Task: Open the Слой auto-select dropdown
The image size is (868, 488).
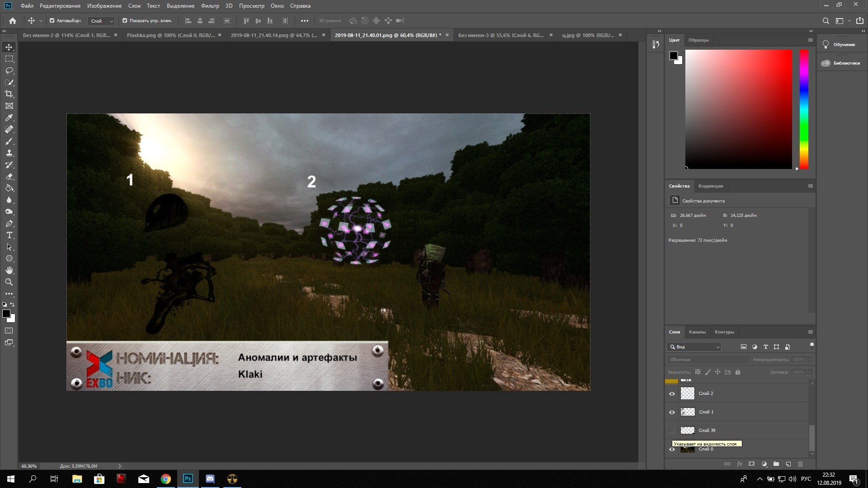Action: 101,21
